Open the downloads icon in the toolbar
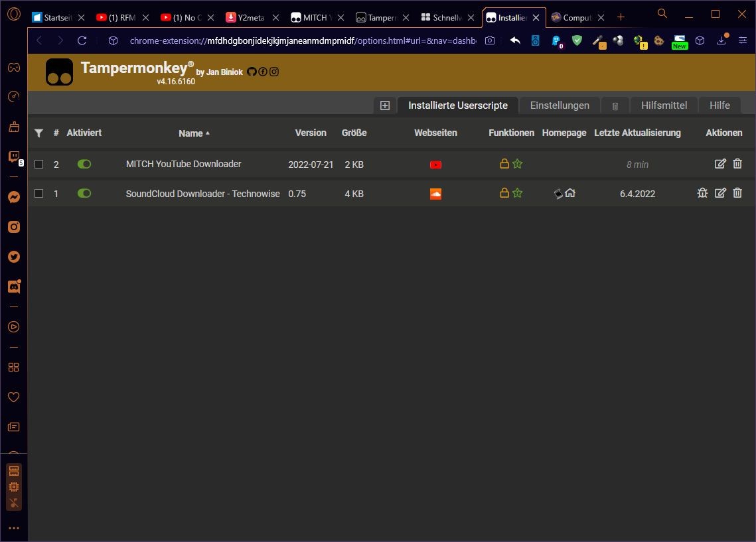The image size is (756, 542). 721,40
